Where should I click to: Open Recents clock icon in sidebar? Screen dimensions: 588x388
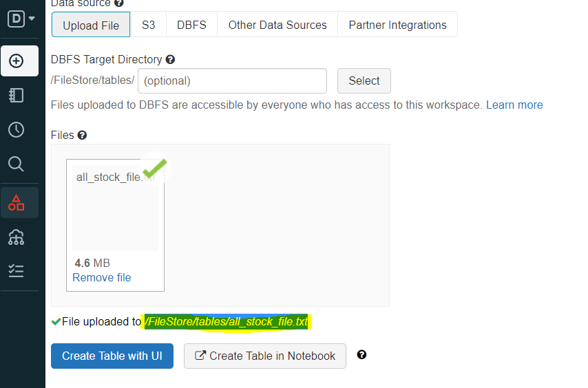(x=16, y=129)
